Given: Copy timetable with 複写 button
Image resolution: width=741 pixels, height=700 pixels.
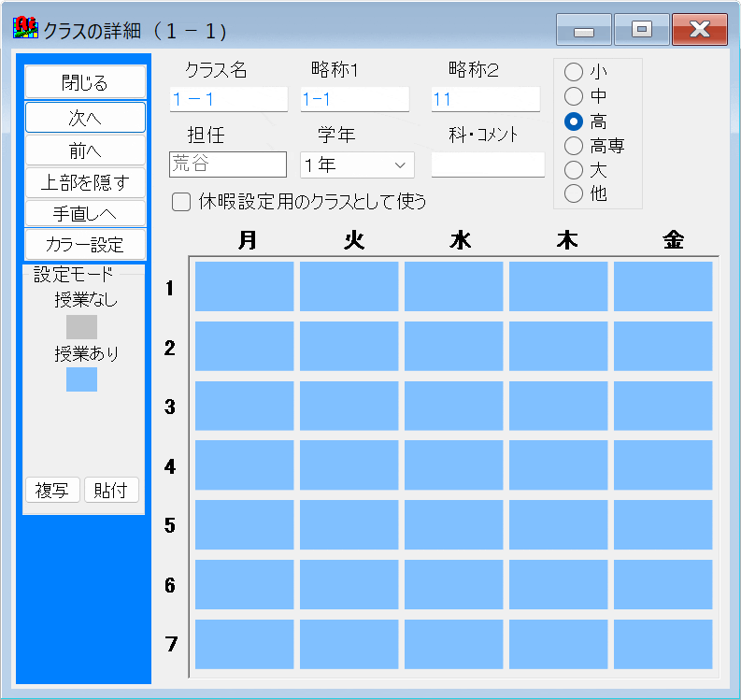Looking at the screenshot, I should tap(52, 490).
